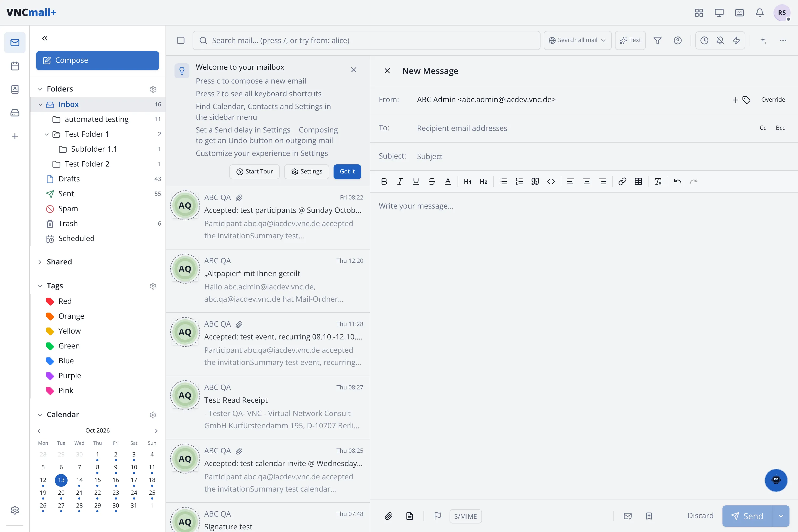This screenshot has height=532, width=798.
Task: Toggle S/MIME for this message
Action: click(x=465, y=516)
